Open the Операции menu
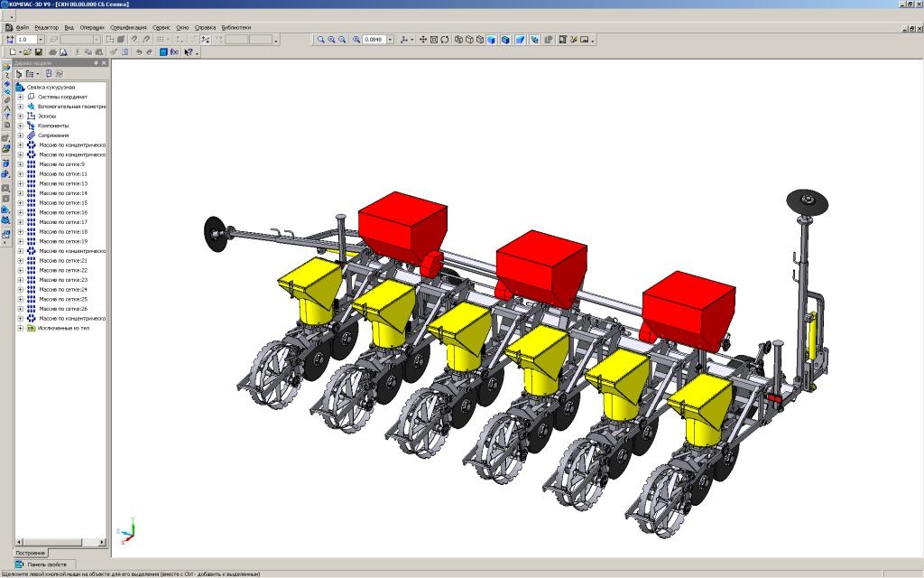 (x=91, y=27)
